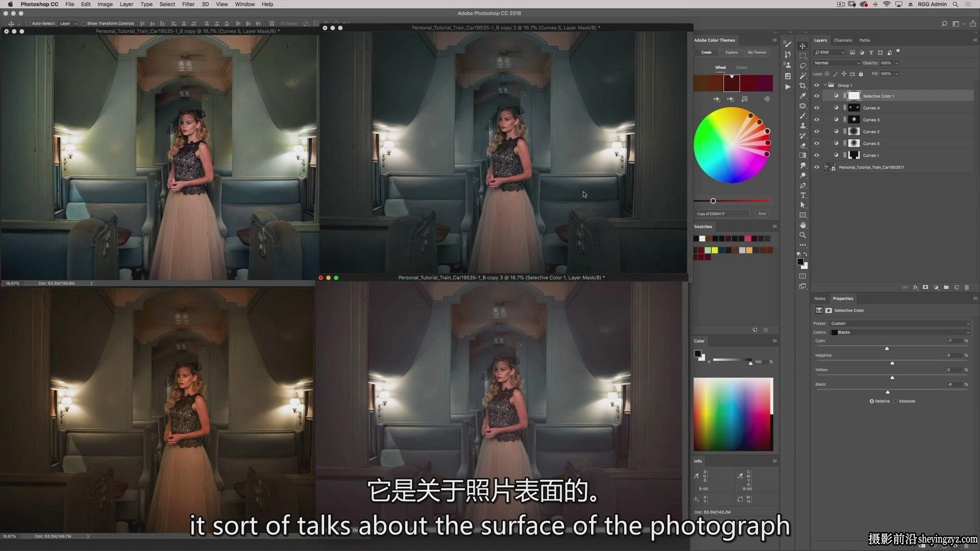Viewport: 980px width, 551px height.
Task: Hide the Curves 3 layer
Action: point(817,119)
